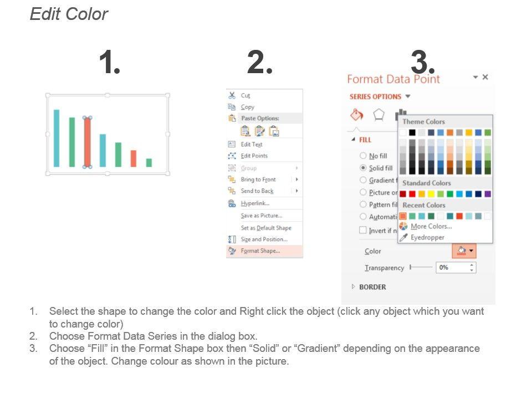
Task: Choose the Paste as Picture option icon
Action: click(274, 131)
